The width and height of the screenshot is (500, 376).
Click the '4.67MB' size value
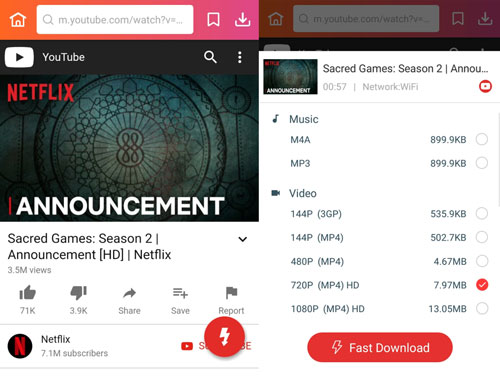coord(450,262)
